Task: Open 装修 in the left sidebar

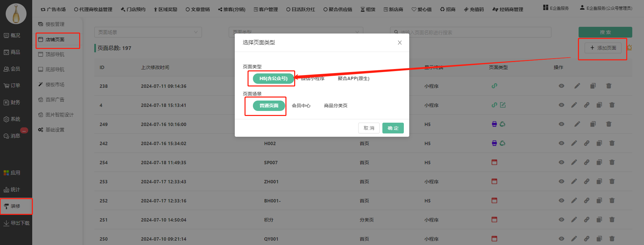Action: coord(15,206)
